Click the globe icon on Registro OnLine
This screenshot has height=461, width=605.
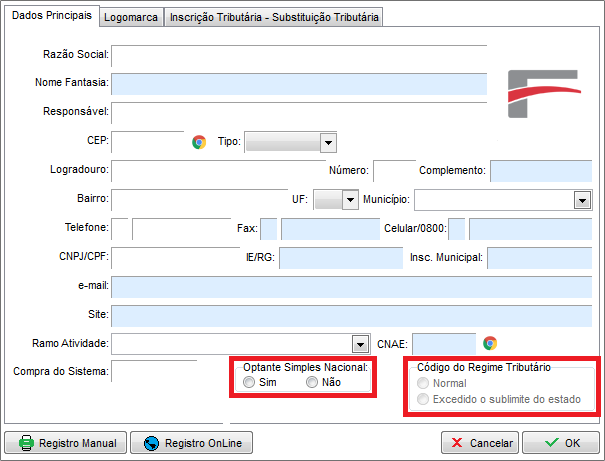152,443
